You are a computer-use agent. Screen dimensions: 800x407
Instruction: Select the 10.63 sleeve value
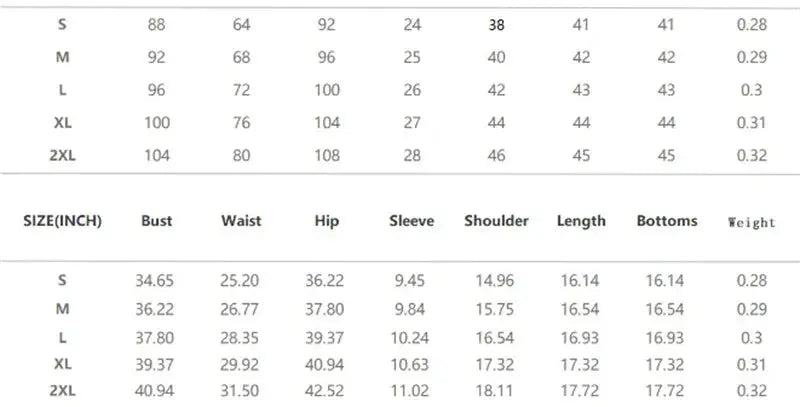pos(410,365)
